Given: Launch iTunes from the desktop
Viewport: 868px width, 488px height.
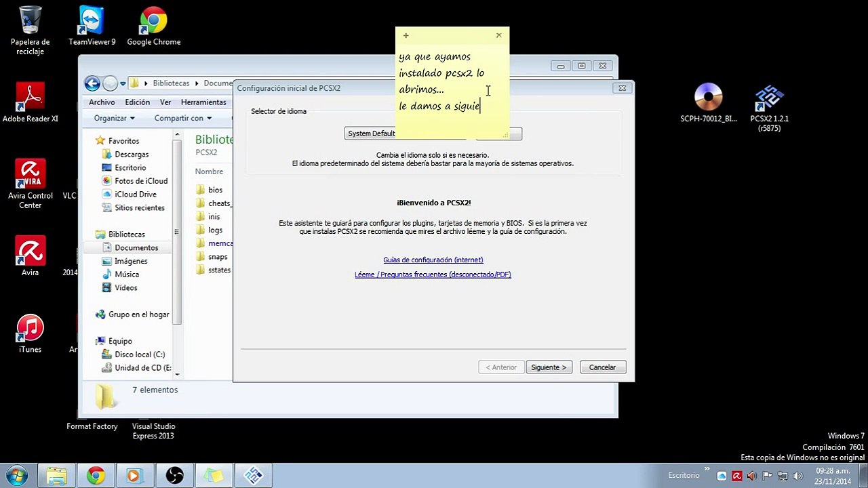Looking at the screenshot, I should point(30,333).
